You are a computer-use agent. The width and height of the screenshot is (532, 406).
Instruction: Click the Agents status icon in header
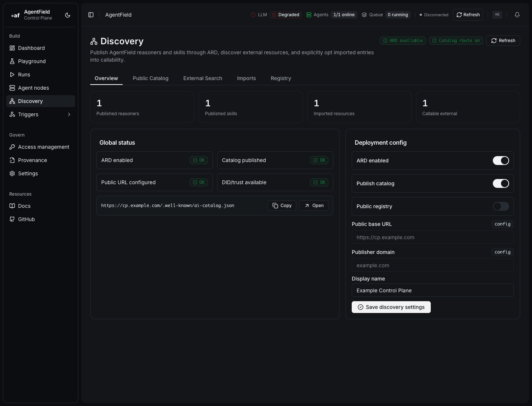coord(309,15)
